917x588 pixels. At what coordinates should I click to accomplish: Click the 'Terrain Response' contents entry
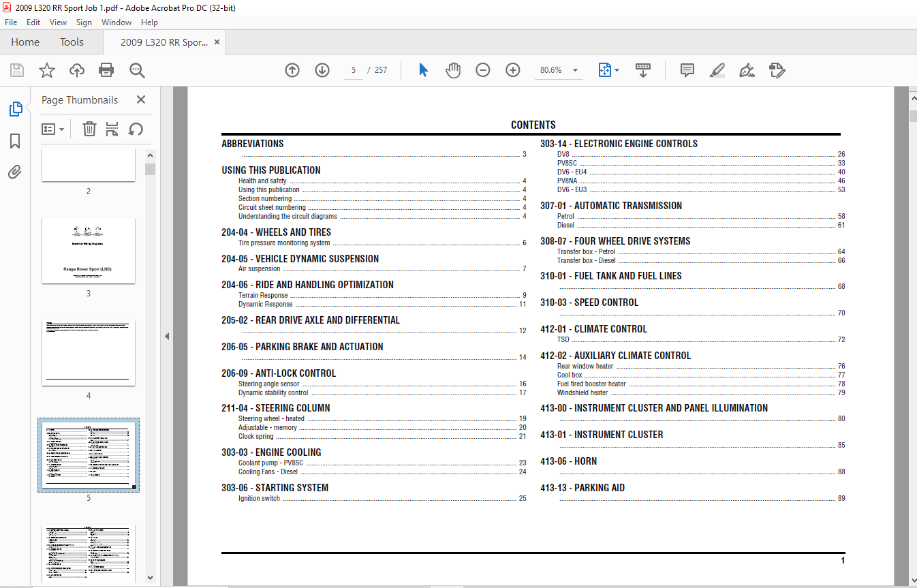pyautogui.click(x=263, y=296)
